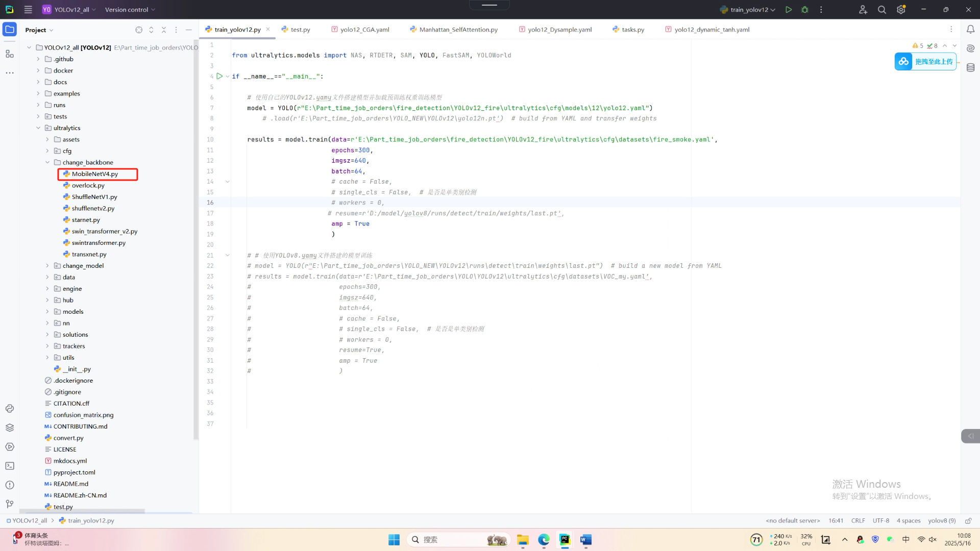Switch to test.py tab
The image size is (980, 551).
click(x=296, y=30)
